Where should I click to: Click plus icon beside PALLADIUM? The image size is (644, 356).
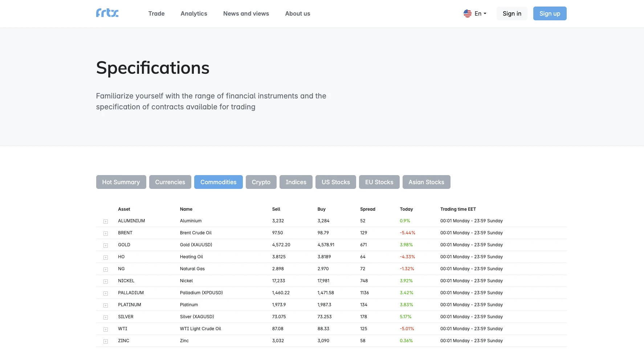coord(106,294)
